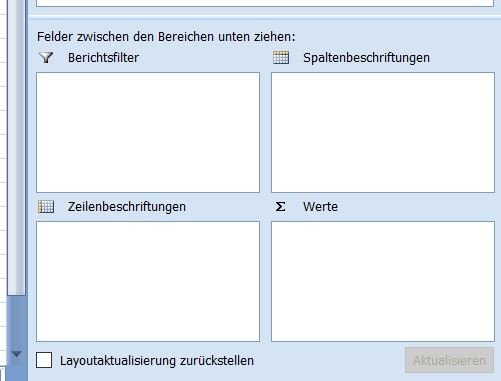Click the vertical worksheet scrollbar thumb

[x=16, y=147]
